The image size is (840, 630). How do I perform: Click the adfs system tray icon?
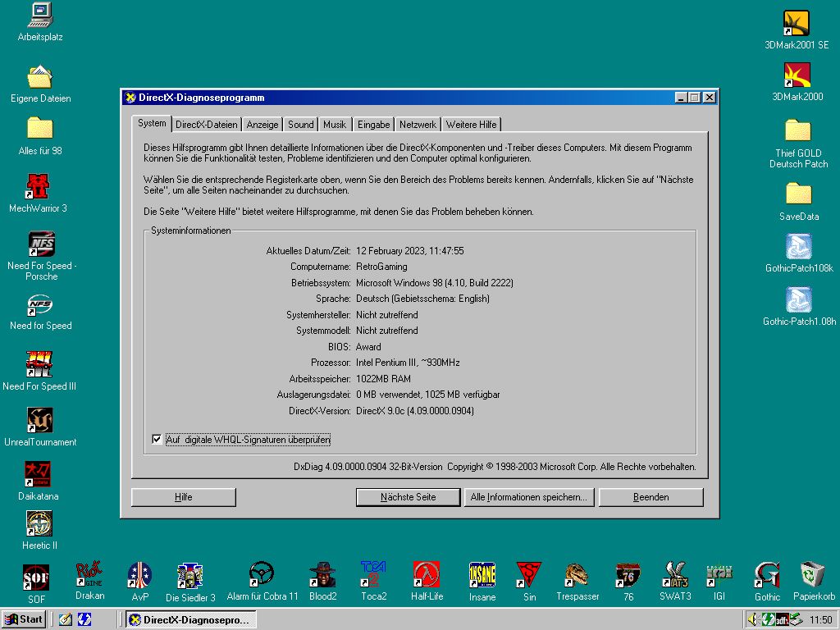coord(782,620)
